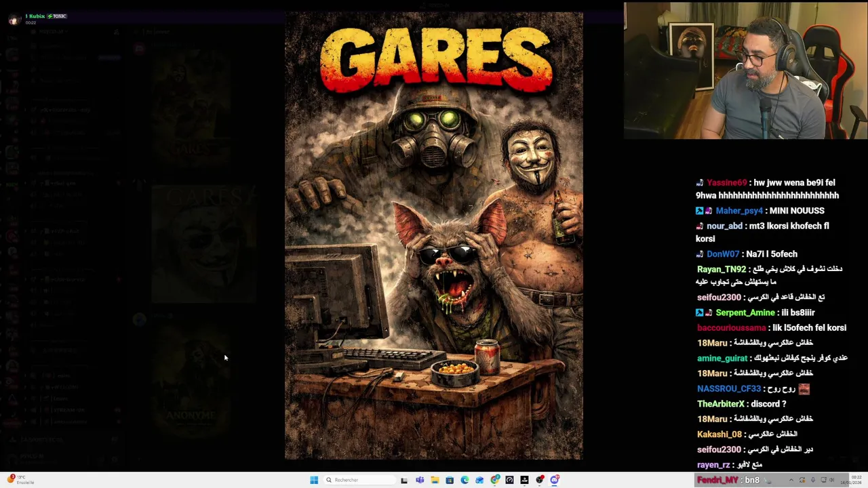Switch to Google Chrome on taskbar
868x488 pixels.
point(495,480)
